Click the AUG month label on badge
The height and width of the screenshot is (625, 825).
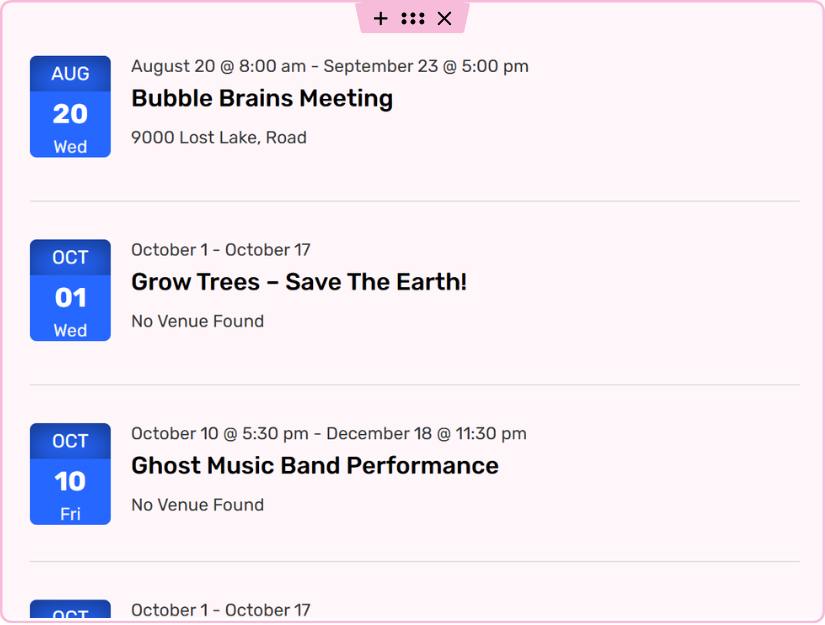click(x=70, y=74)
